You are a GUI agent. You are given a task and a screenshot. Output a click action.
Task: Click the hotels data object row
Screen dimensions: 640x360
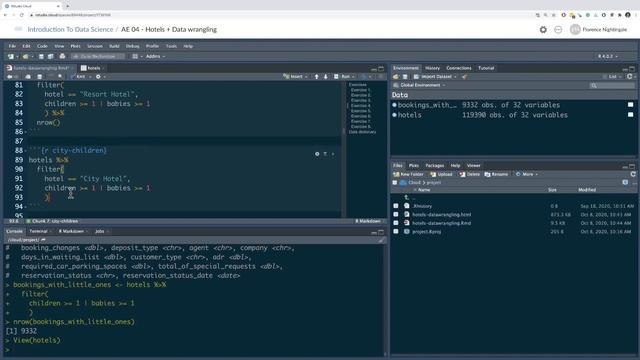[514, 115]
